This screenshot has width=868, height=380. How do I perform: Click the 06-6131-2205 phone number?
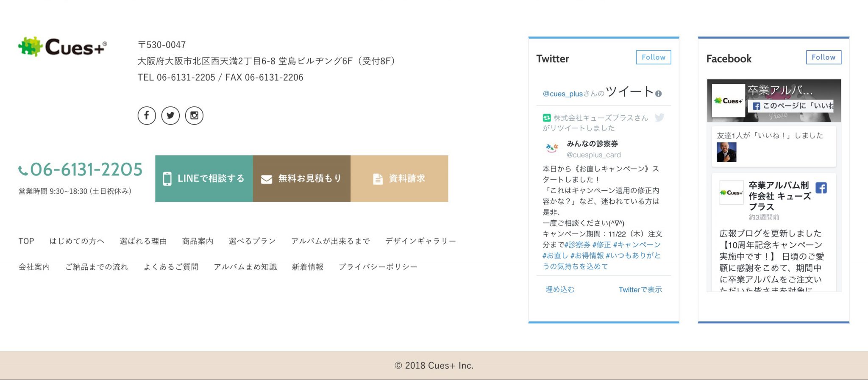pyautogui.click(x=86, y=169)
